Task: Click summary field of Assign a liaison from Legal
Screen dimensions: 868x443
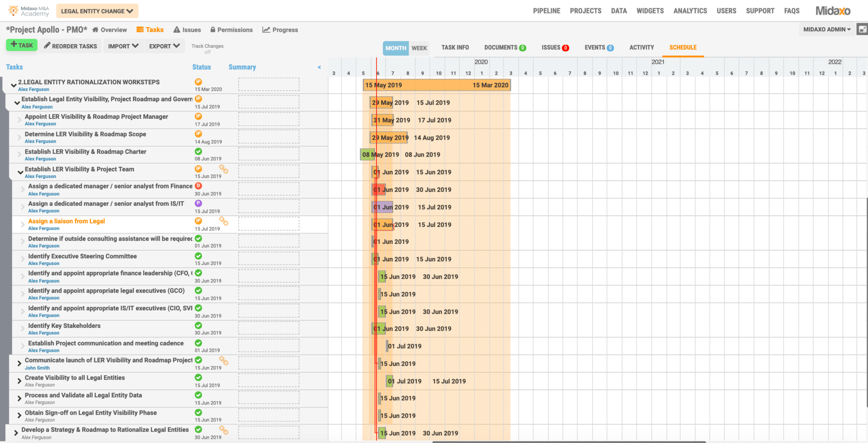Action: [269, 224]
